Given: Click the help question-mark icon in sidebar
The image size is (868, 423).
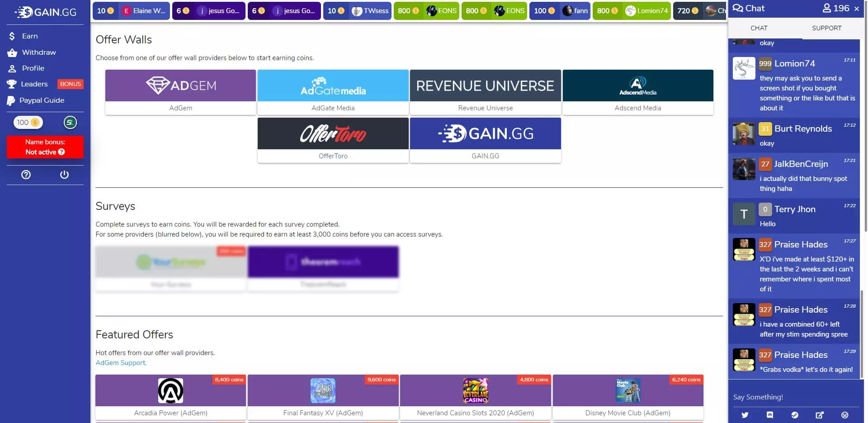Looking at the screenshot, I should point(26,174).
